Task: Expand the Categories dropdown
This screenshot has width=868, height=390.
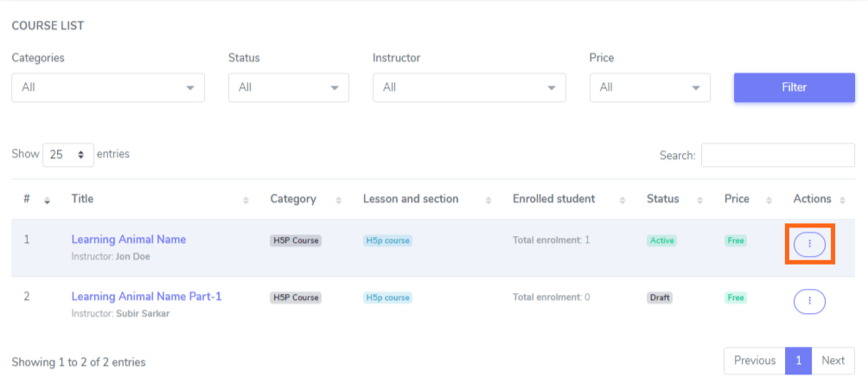Action: [108, 87]
